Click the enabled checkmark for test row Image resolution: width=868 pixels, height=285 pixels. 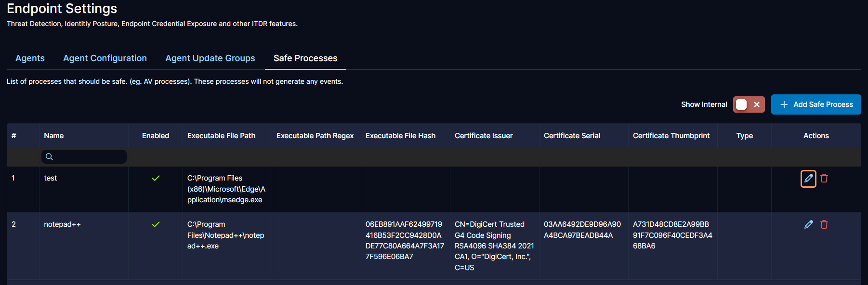(156, 178)
